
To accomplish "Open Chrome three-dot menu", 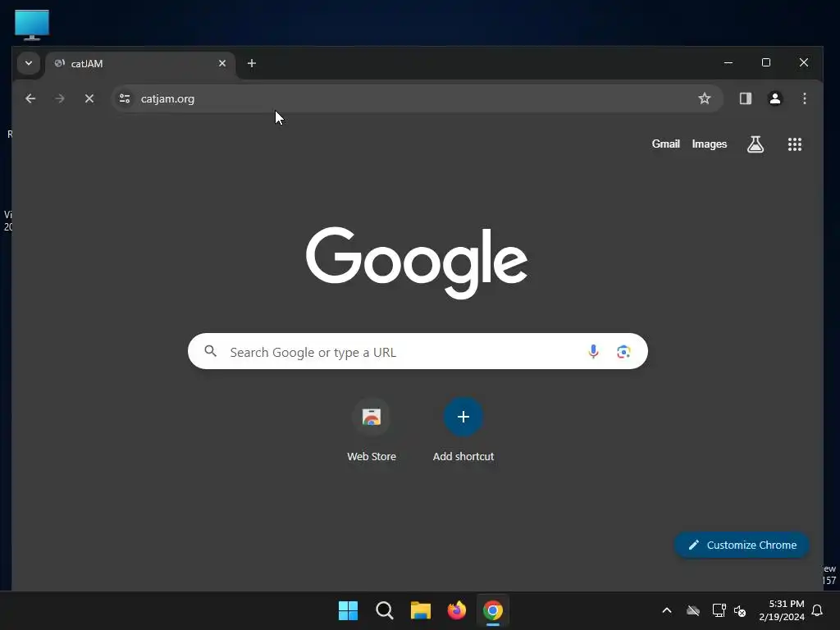I will (x=805, y=98).
